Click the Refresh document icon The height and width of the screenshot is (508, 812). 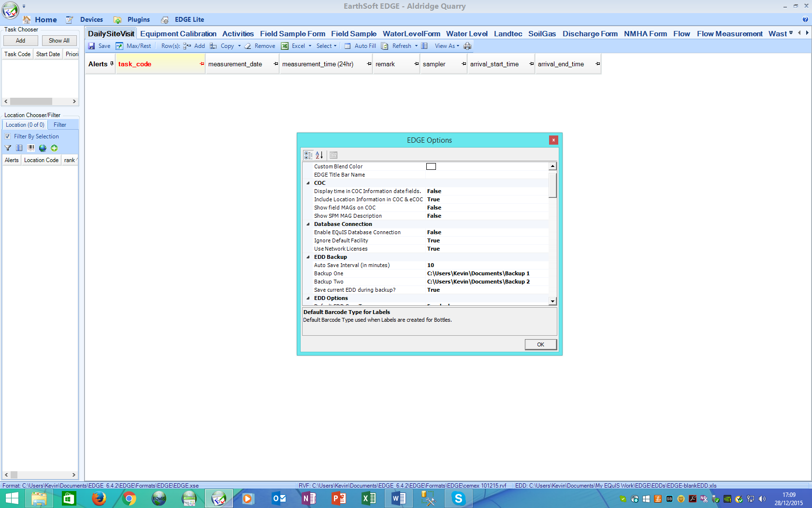[385, 46]
